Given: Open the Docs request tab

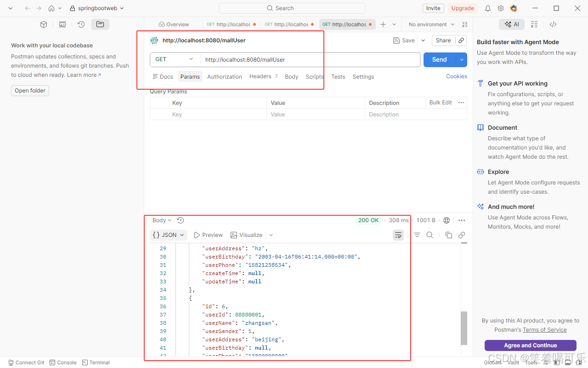Looking at the screenshot, I should (163, 77).
